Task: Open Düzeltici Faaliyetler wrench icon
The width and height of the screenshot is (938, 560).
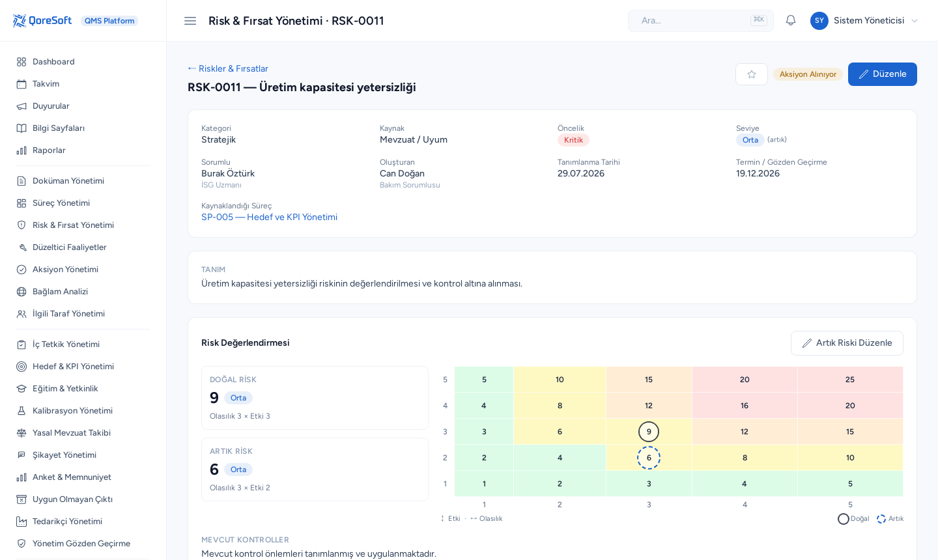Action: coord(21,247)
